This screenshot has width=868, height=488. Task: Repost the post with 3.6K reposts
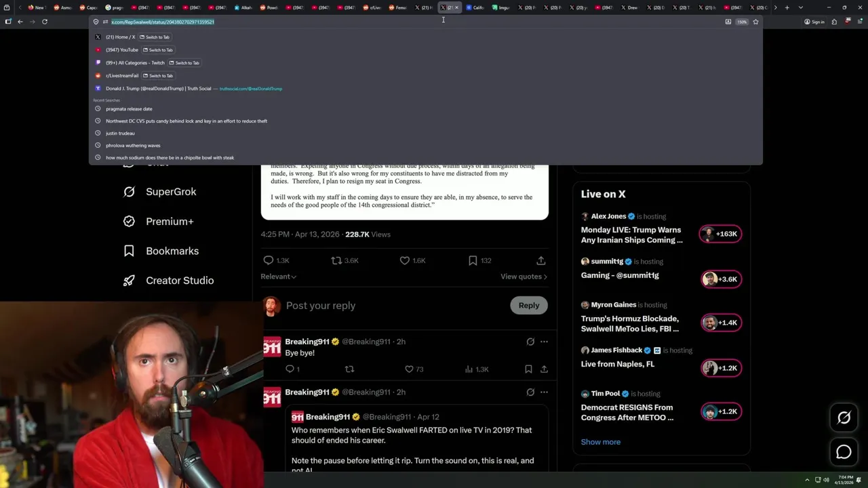(x=344, y=260)
